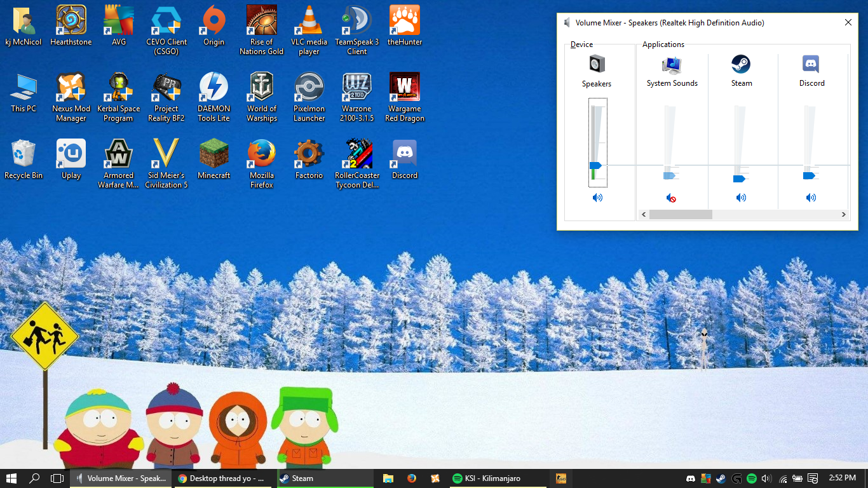Open the system tray volume control
868x488 pixels.
tap(767, 478)
